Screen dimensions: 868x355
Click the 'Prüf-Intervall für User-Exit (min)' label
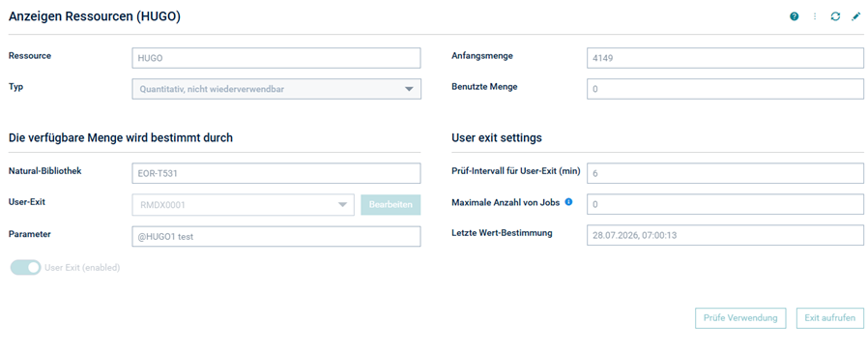tap(516, 171)
